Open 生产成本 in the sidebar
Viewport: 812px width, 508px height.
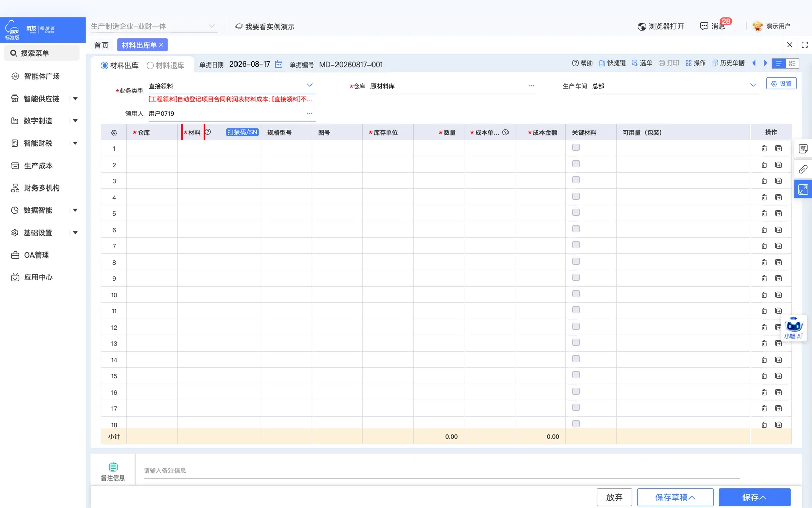tap(39, 166)
